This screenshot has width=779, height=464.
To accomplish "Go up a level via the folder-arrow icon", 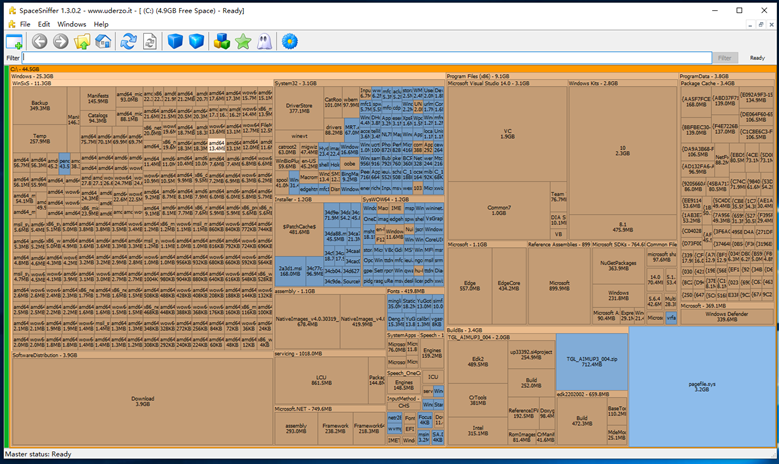I will 82,41.
